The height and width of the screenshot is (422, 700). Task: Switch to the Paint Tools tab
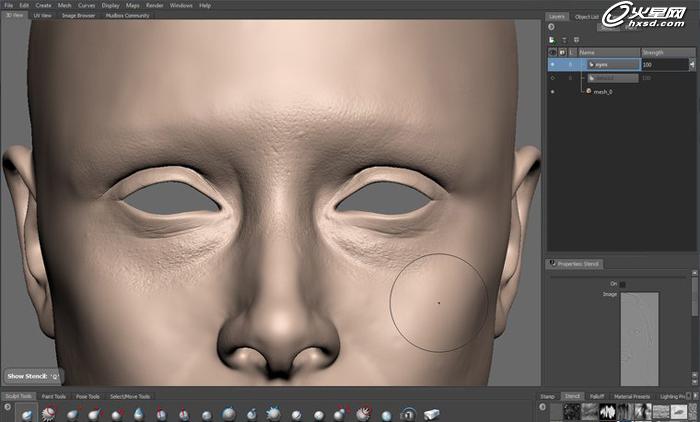pyautogui.click(x=54, y=396)
